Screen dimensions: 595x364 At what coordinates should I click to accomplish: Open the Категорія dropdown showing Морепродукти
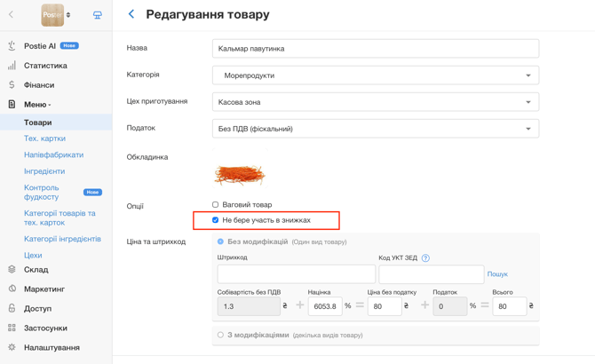click(376, 75)
